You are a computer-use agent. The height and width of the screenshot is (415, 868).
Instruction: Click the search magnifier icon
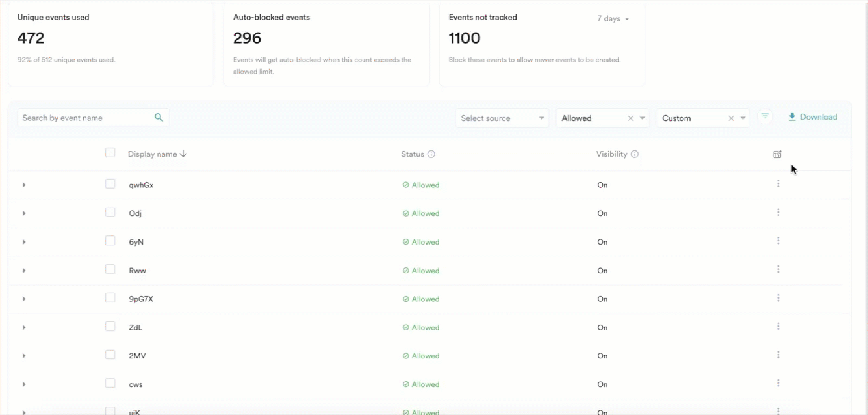point(159,118)
